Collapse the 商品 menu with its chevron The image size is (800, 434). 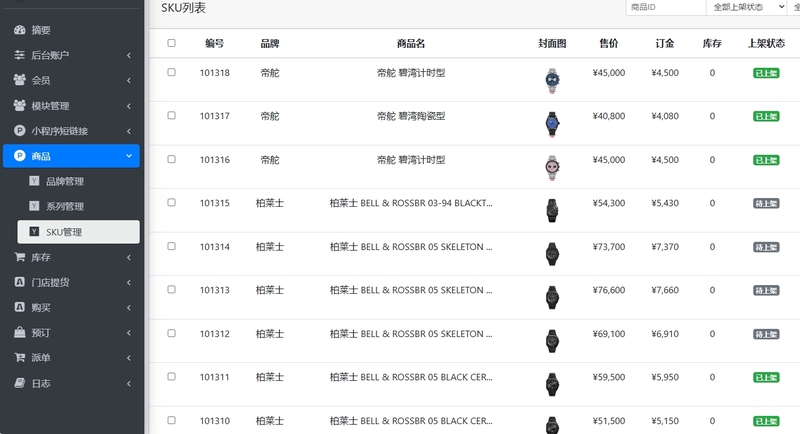129,156
